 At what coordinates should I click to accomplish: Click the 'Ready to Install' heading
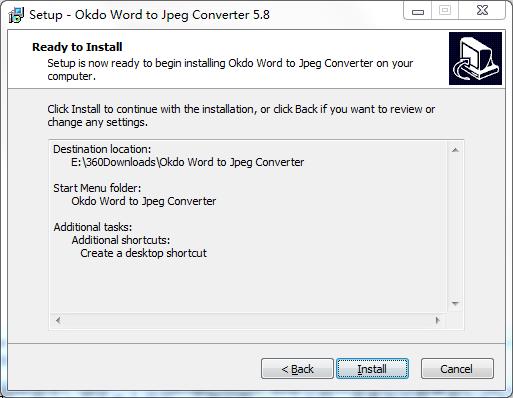(77, 47)
